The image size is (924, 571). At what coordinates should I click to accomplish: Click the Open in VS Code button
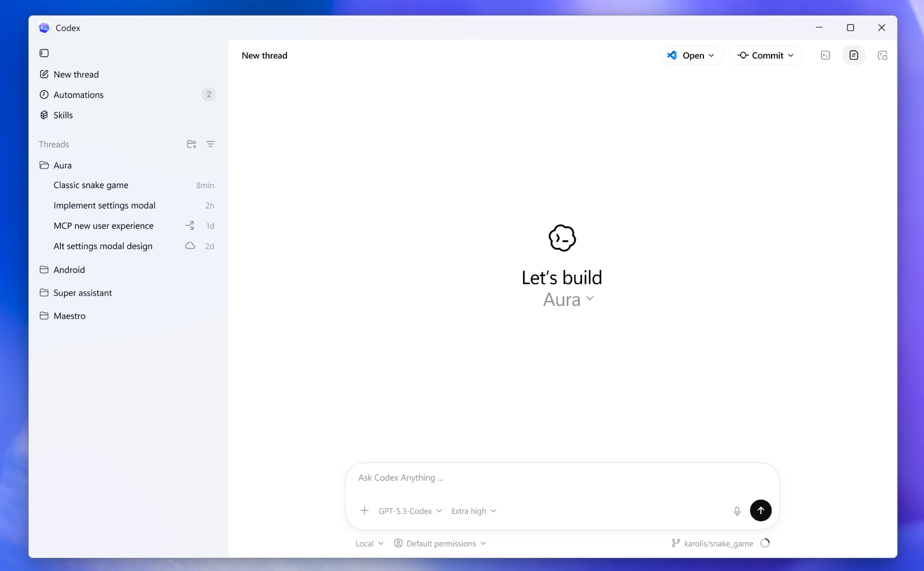click(692, 55)
